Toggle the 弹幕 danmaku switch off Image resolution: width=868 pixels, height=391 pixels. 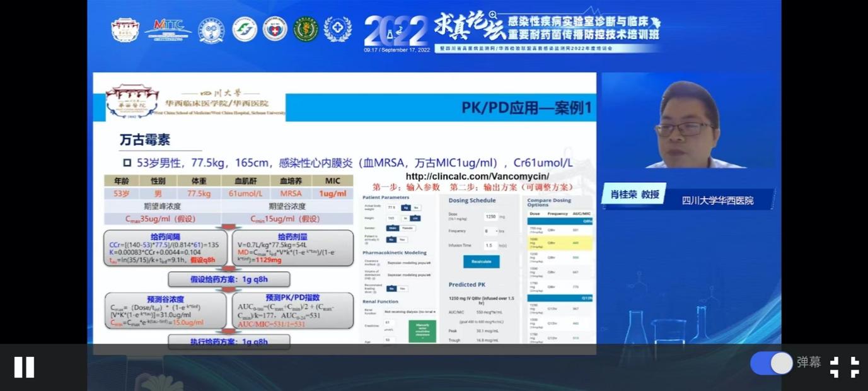[x=772, y=363]
